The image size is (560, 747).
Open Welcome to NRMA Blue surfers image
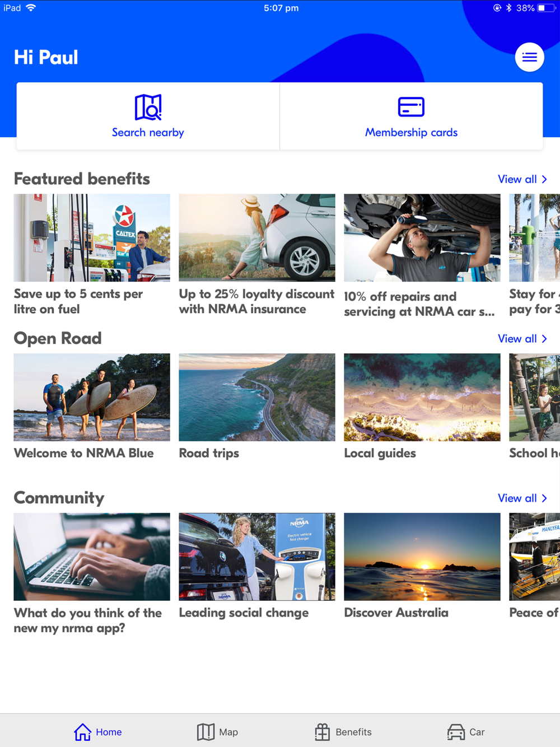coord(92,397)
